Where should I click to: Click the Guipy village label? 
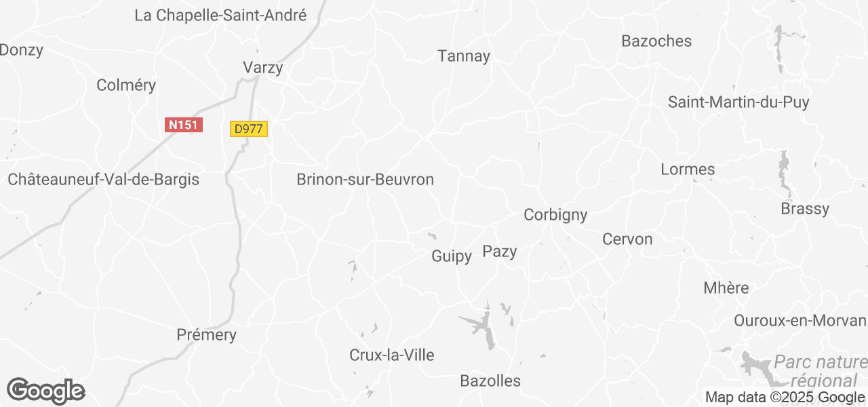click(x=452, y=257)
